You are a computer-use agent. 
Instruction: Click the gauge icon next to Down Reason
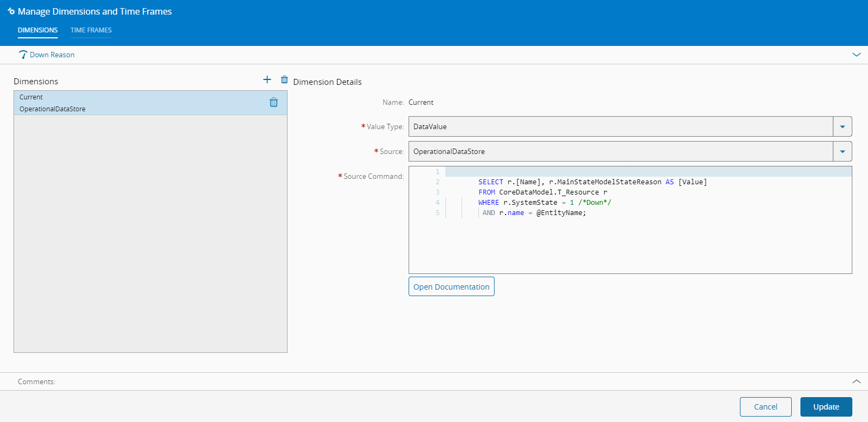(x=23, y=55)
